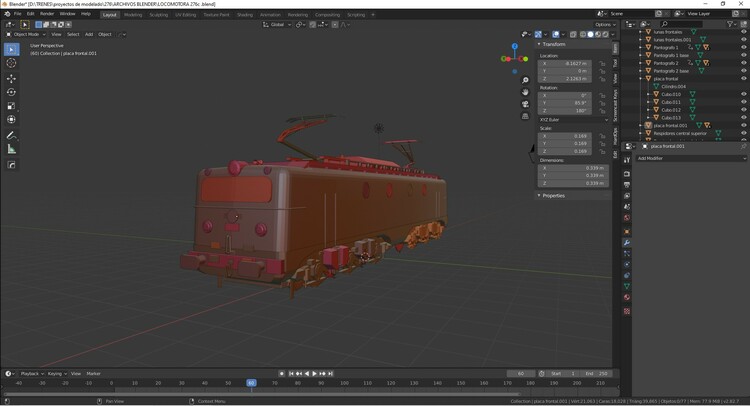750x406 pixels.
Task: Click the camera view icon in viewport
Action: [x=525, y=104]
